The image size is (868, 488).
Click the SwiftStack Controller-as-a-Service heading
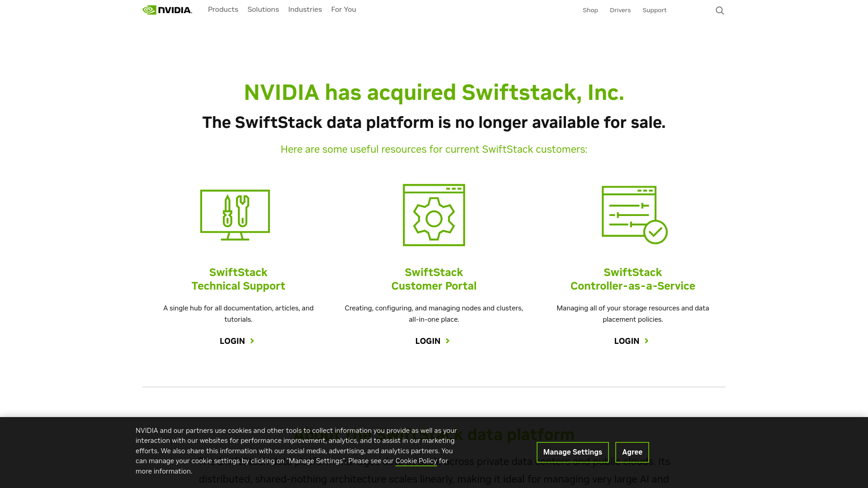633,279
